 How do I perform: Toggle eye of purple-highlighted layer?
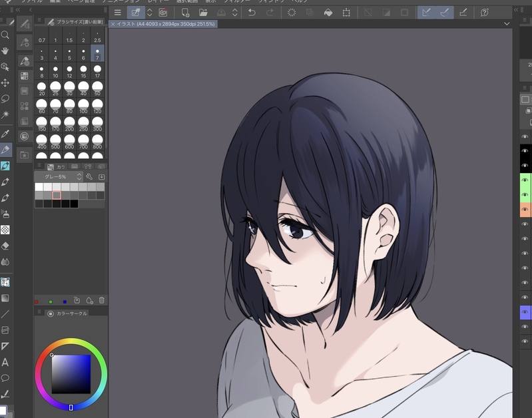click(525, 312)
